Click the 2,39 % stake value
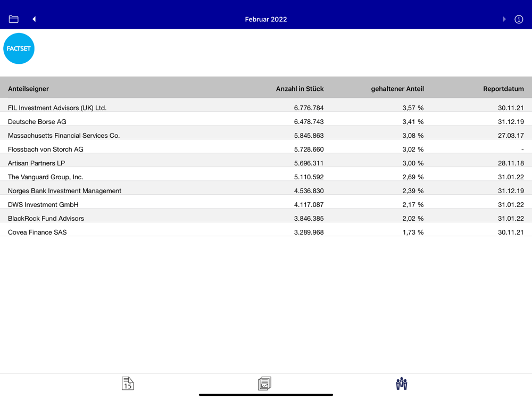Viewport: 532px width, 399px height. coord(413,190)
